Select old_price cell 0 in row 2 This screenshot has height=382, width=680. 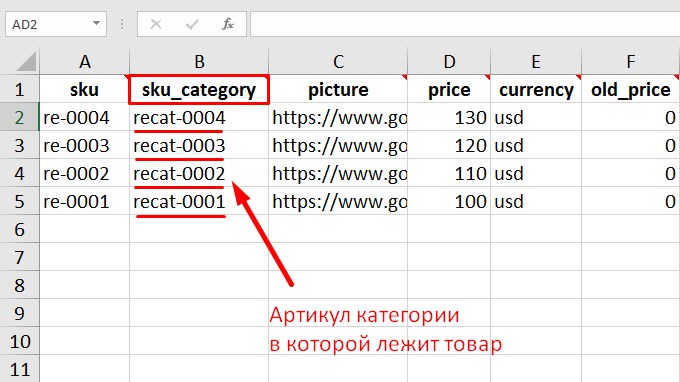631,118
